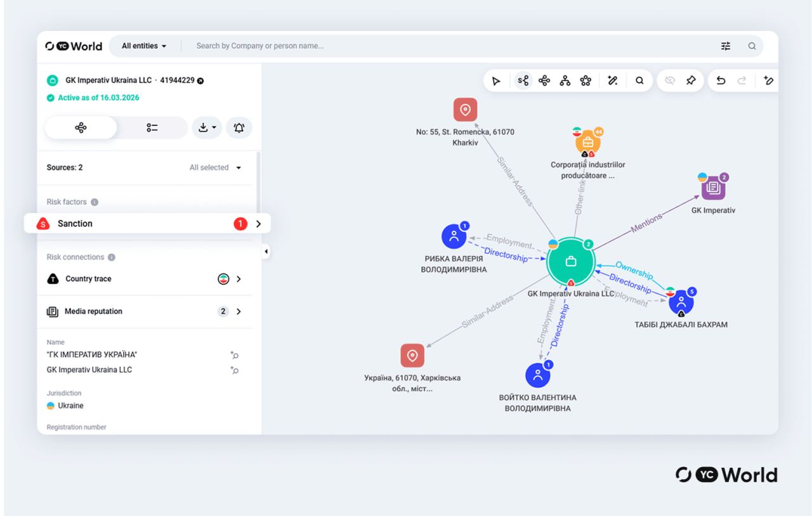Switch to the graph view toggle
Screen dimensions: 812x516
[x=81, y=127]
